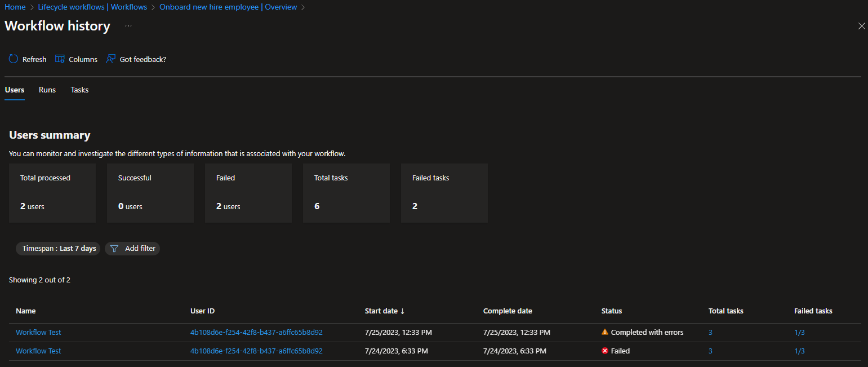Go to Lifecycle workflows breadcrumb link
Screen dimensions: 868x367
92,7
